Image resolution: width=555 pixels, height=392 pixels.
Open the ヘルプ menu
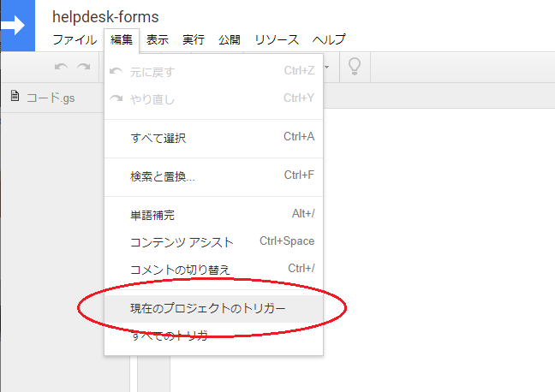pyautogui.click(x=329, y=39)
